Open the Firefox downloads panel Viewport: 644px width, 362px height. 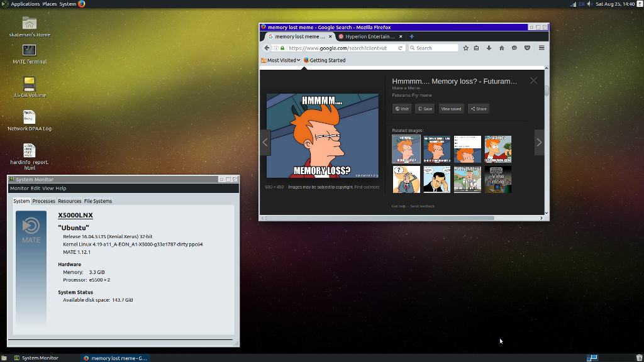(489, 48)
